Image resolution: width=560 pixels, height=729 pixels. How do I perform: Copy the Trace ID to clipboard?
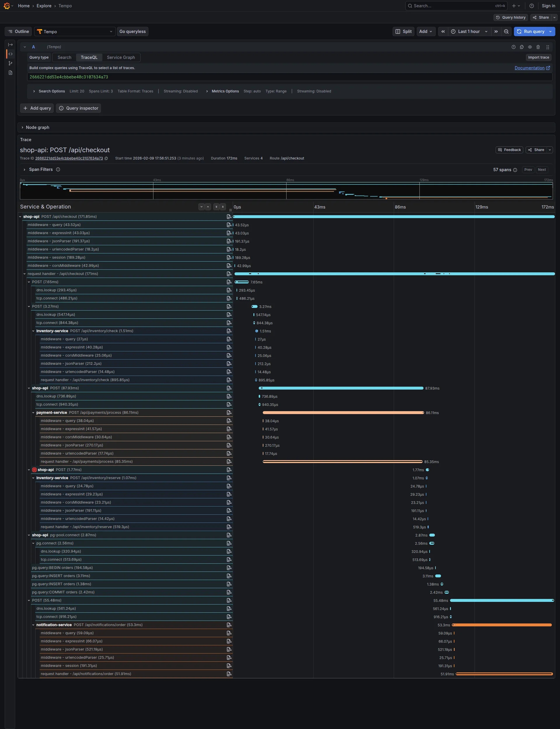106,158
